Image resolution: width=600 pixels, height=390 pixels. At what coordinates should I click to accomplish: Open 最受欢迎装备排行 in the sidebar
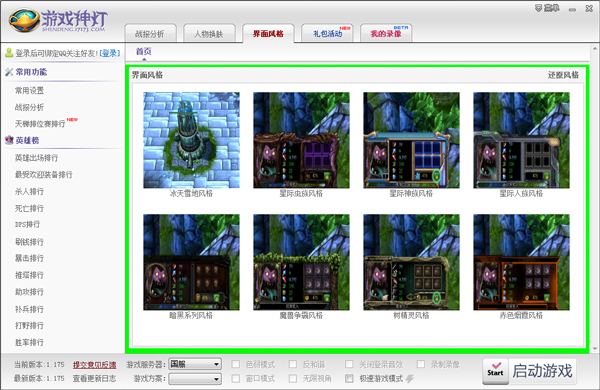click(x=44, y=175)
